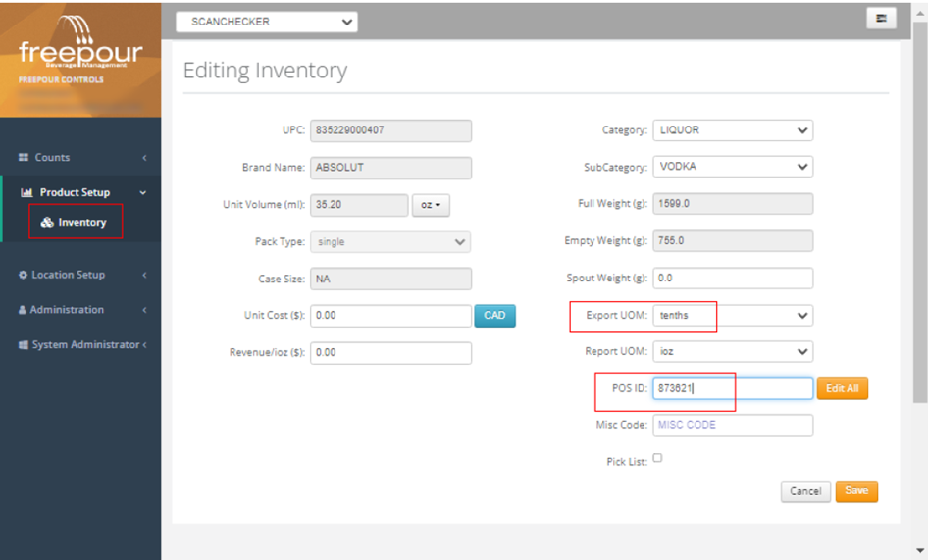Screen dimensions: 928x560
Task: Click the Revenue/ioz field
Action: 390,353
